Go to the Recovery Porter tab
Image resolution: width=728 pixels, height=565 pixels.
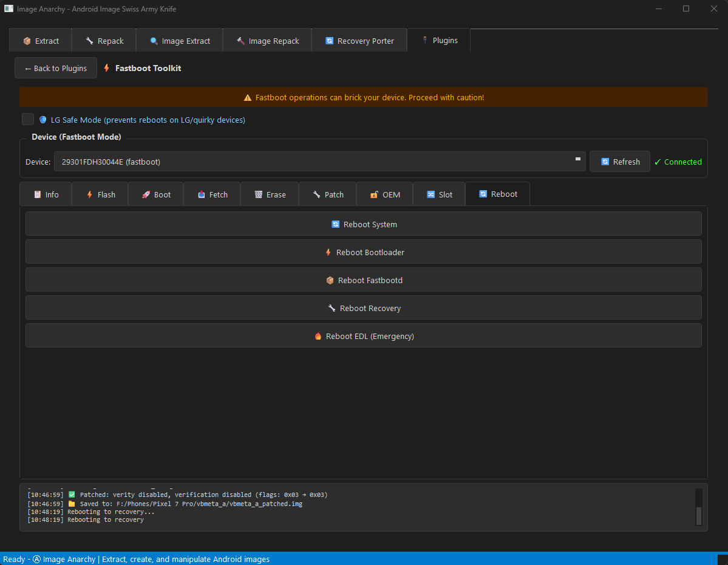[359, 41]
